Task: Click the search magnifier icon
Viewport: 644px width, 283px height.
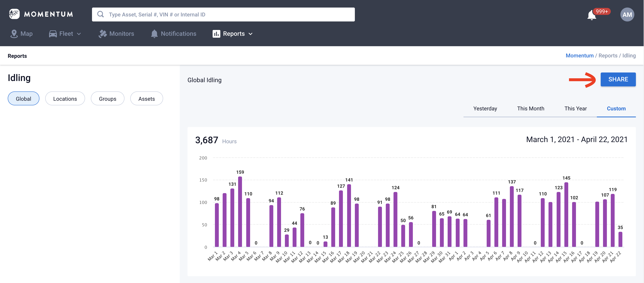Action: 101,14
